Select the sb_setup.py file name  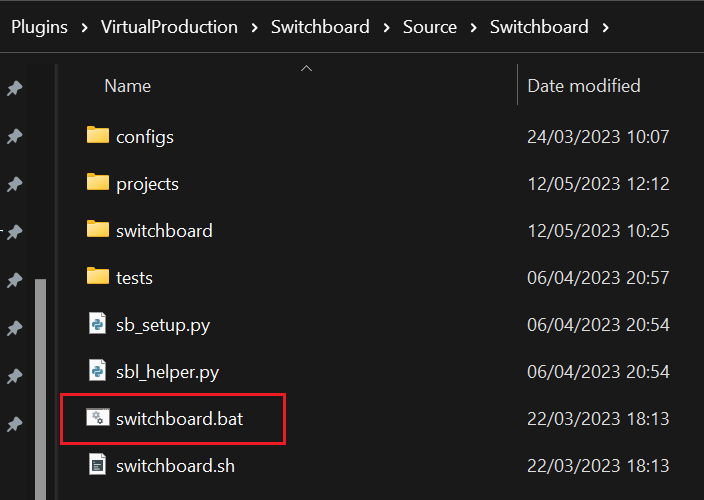(x=163, y=325)
